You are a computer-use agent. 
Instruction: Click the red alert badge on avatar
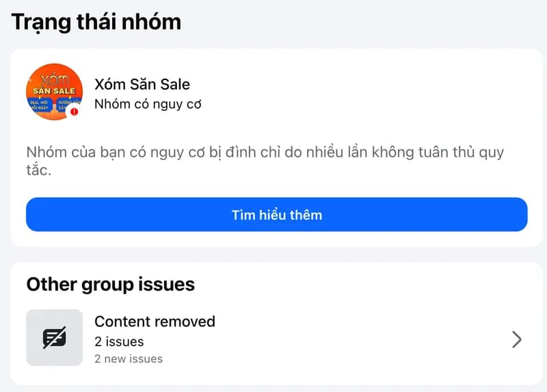74,111
